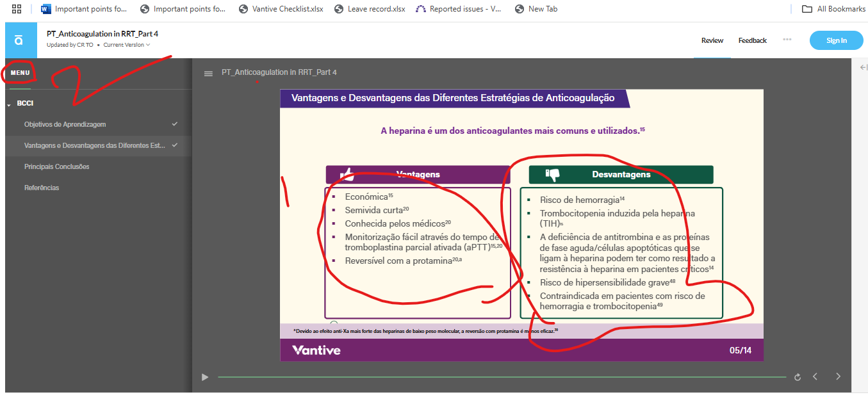
Task: Click the playback seekbar
Action: pyautogui.click(x=502, y=377)
